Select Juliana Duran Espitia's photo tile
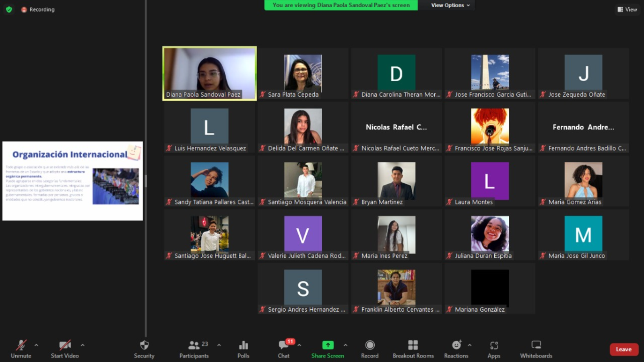The image size is (644, 362). (x=490, y=234)
